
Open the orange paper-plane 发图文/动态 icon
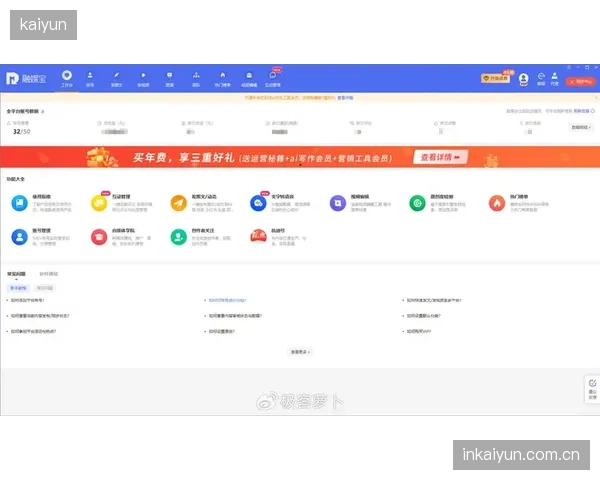point(179,203)
